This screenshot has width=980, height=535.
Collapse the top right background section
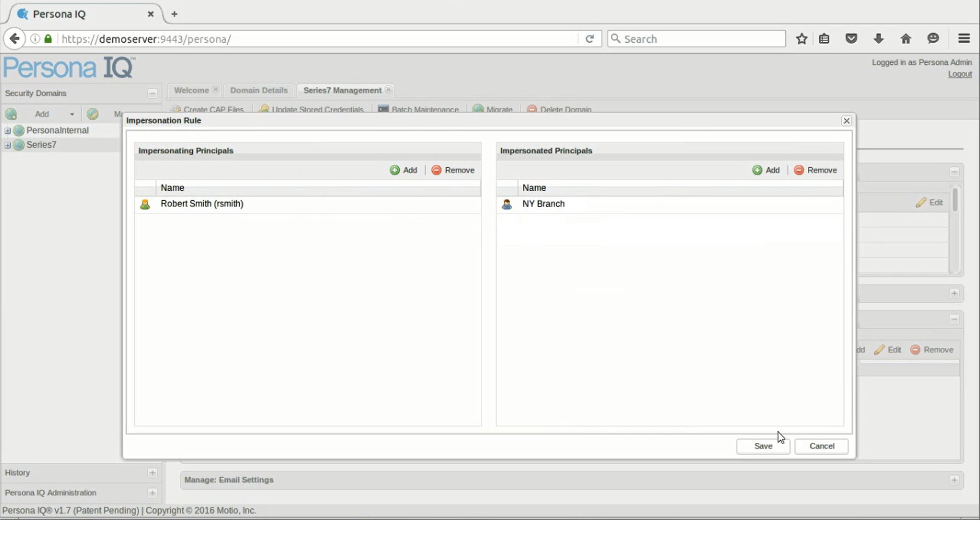click(x=954, y=172)
